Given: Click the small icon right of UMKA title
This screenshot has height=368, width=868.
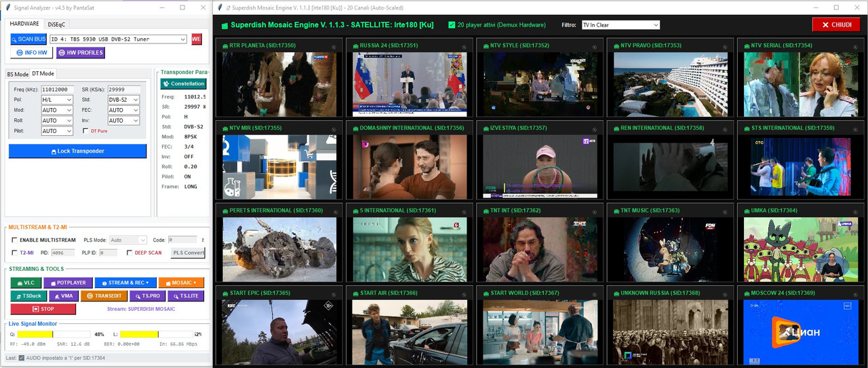Looking at the screenshot, I should tap(854, 212).
